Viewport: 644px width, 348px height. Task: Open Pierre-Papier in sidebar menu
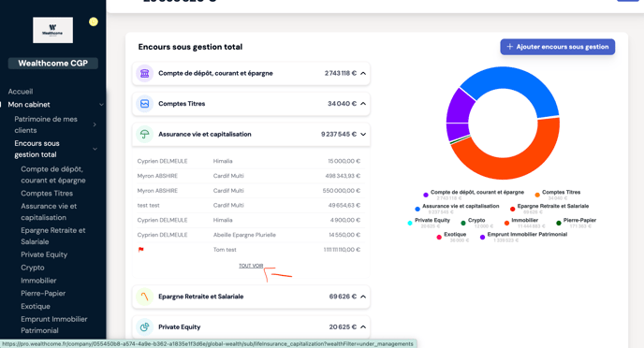(43, 294)
